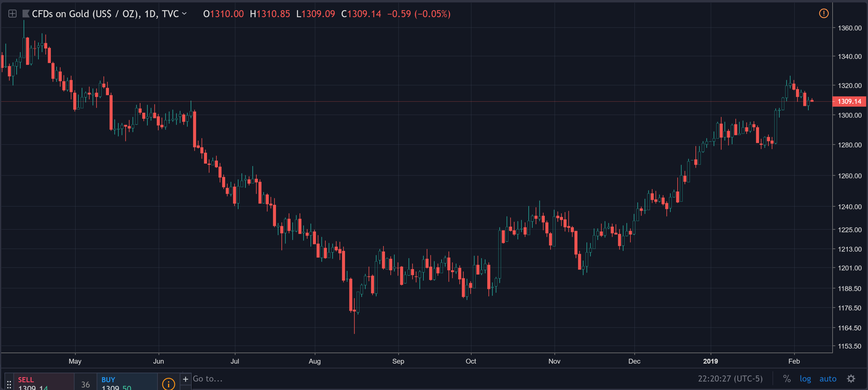The width and height of the screenshot is (868, 390).
Task: Toggle logarithmic scale with log control
Action: point(806,379)
